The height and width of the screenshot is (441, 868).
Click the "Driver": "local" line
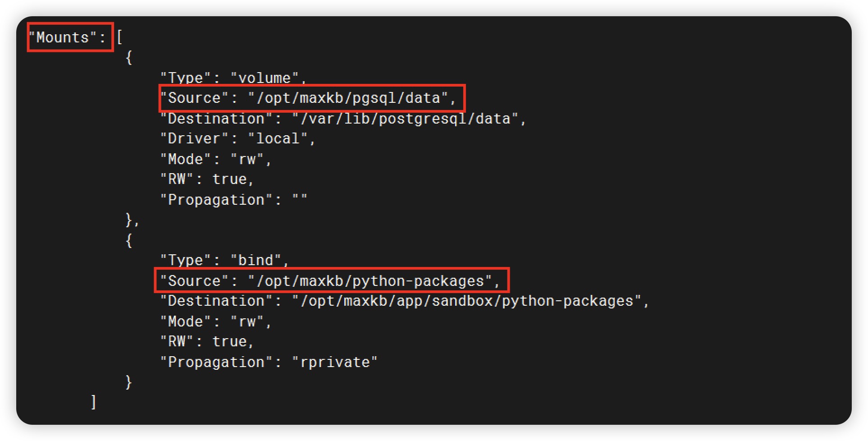pos(238,138)
